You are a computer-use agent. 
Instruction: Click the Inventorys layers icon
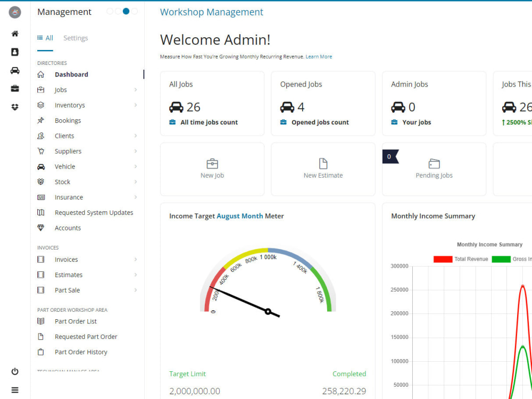point(41,105)
